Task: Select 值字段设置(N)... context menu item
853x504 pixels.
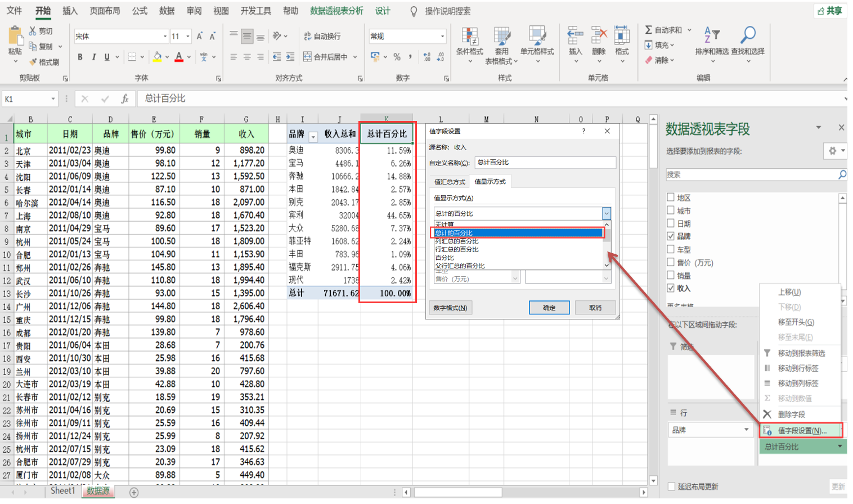Action: pos(801,430)
